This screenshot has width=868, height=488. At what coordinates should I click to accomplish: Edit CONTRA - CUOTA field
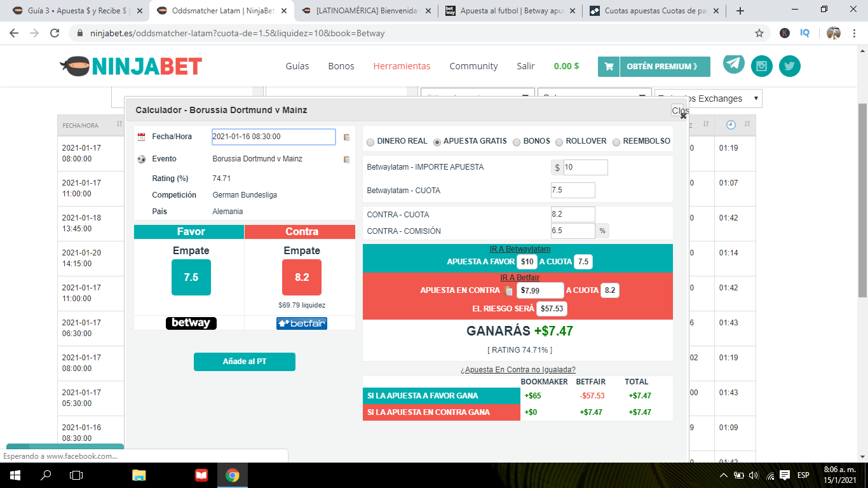tap(573, 215)
